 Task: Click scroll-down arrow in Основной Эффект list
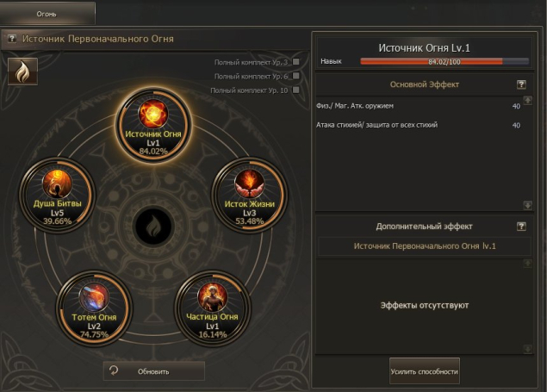[x=528, y=205]
